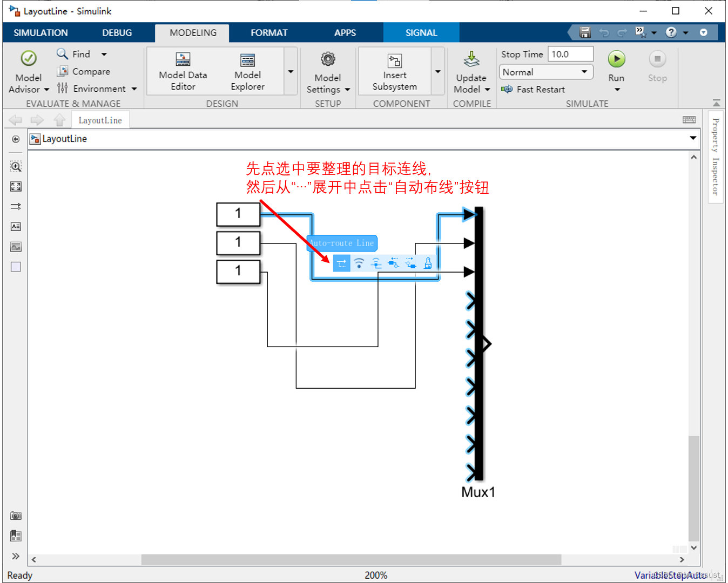
Task: Click the Model Settings gear icon
Action: (327, 59)
